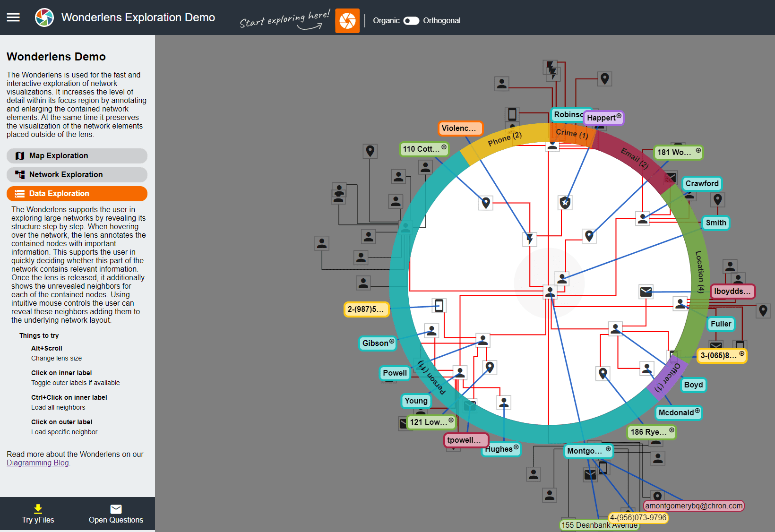
Task: Click the lightning bolt crime node in the lens
Action: [530, 240]
